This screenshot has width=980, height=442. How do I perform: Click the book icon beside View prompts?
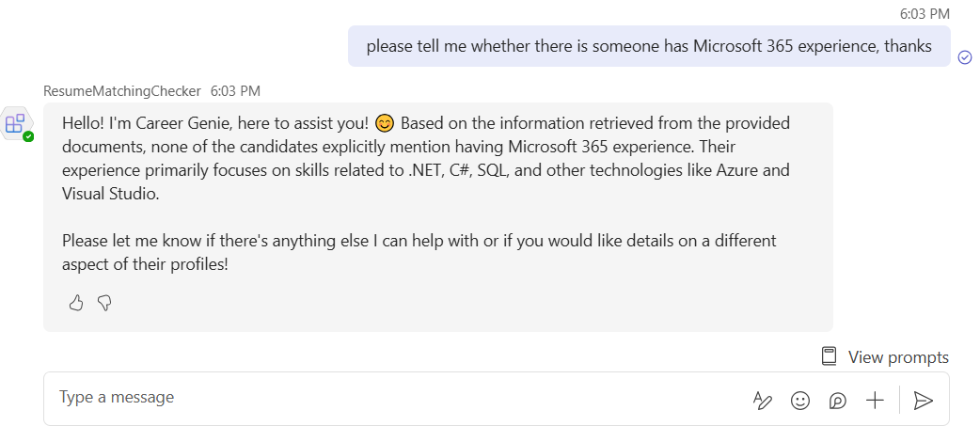coord(829,356)
